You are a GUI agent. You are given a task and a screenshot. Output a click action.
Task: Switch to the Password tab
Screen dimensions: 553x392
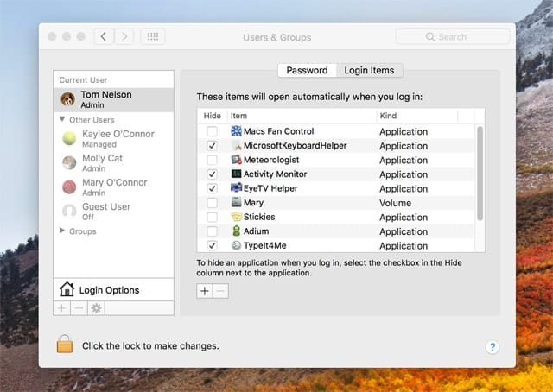tap(307, 70)
